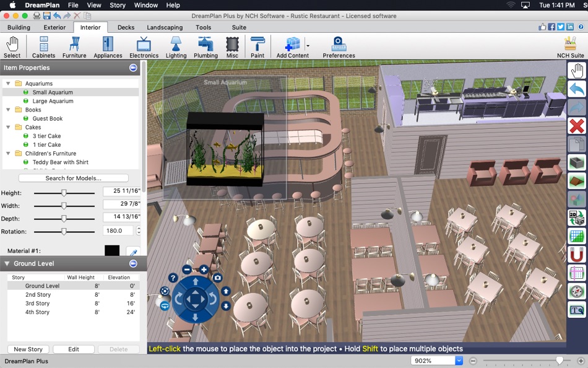This screenshot has height=368, width=588.
Task: Click the New Story button
Action: tap(28, 349)
